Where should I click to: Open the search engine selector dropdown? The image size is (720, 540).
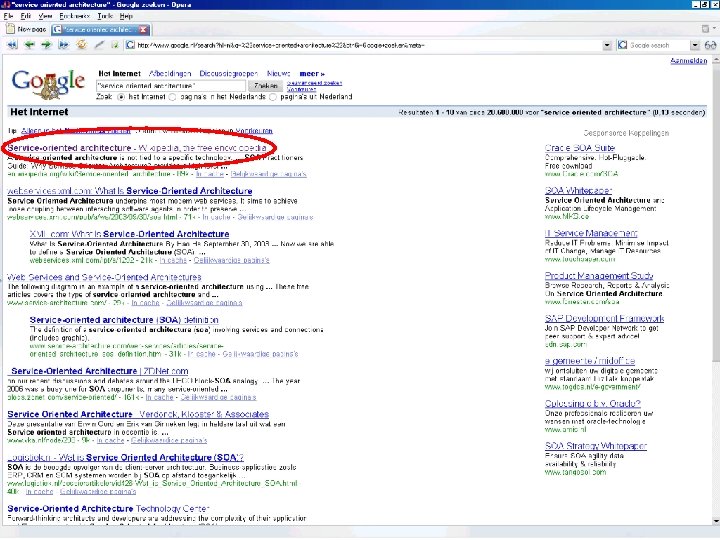[x=695, y=45]
